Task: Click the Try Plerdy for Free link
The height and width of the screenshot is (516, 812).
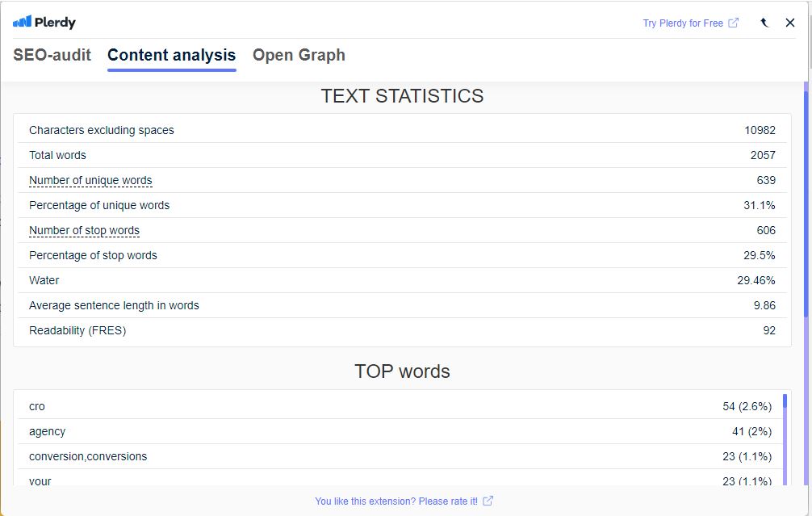Action: tap(683, 23)
